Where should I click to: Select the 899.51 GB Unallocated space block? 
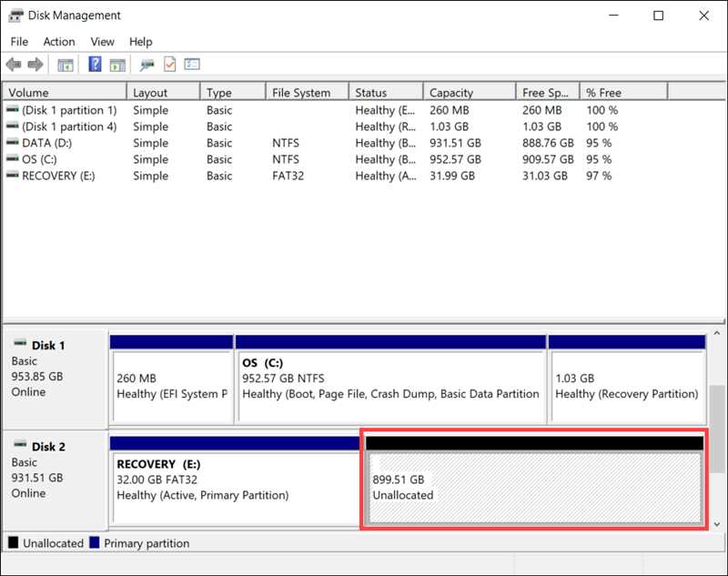pyautogui.click(x=534, y=481)
